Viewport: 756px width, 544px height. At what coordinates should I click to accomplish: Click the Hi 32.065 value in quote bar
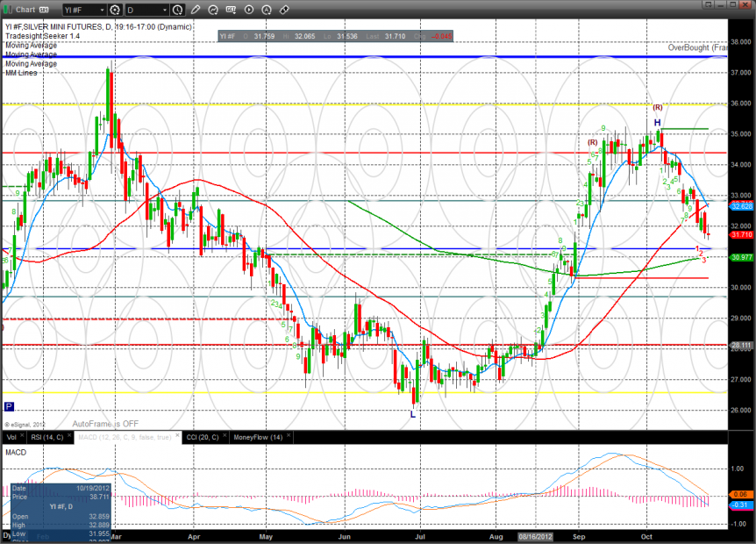pyautogui.click(x=304, y=36)
